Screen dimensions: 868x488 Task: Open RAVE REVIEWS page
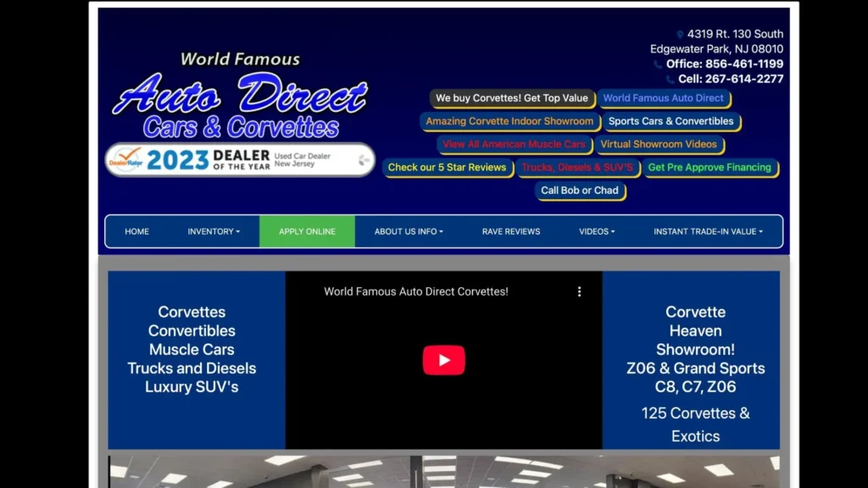[511, 231]
